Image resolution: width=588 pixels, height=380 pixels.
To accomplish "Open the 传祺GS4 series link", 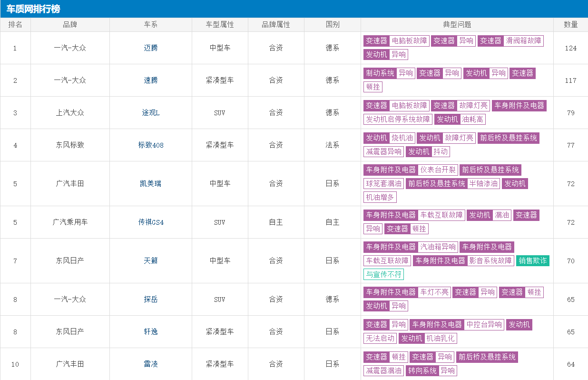I will tap(151, 222).
